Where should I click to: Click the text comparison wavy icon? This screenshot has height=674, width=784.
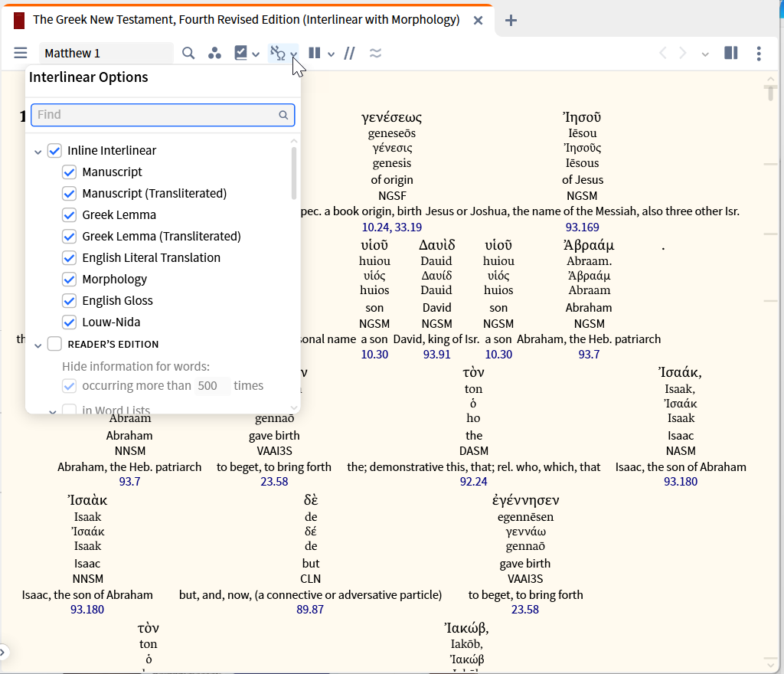tap(375, 53)
